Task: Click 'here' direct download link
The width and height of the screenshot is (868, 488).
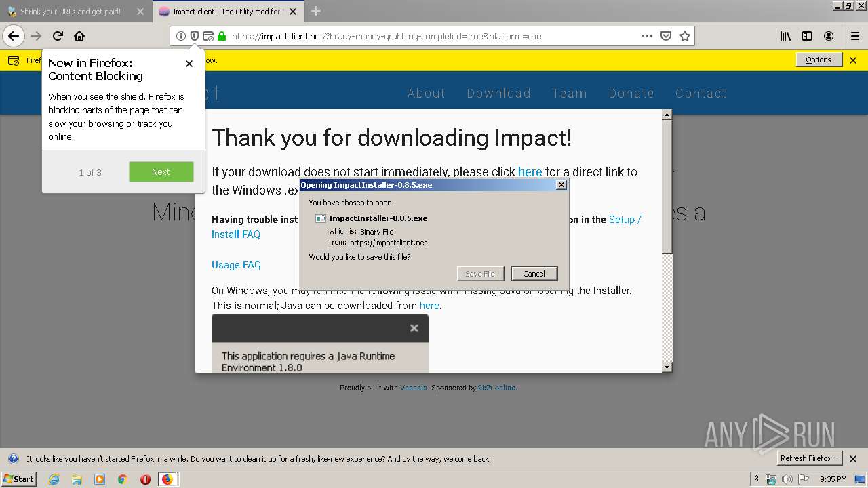Action: (x=530, y=172)
